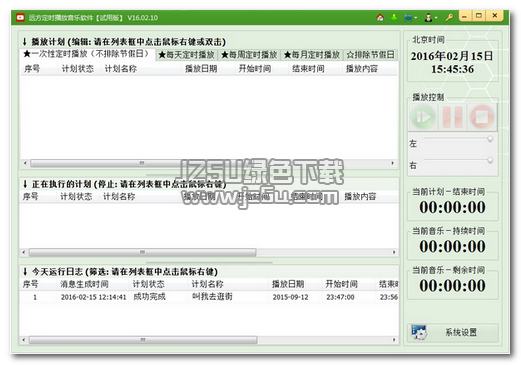Click 播放内容 header in 播放计划 list
This screenshot has height=365, width=521.
click(362, 69)
